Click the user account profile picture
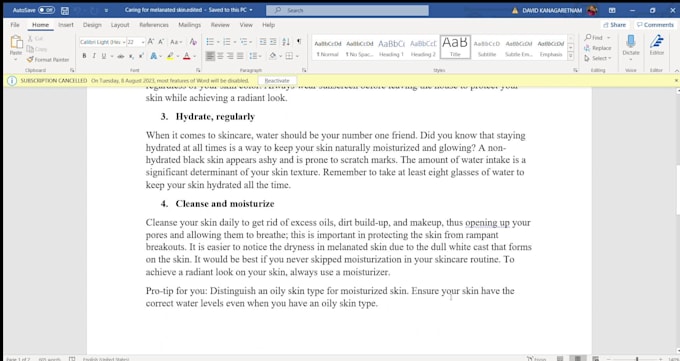 pos(592,10)
